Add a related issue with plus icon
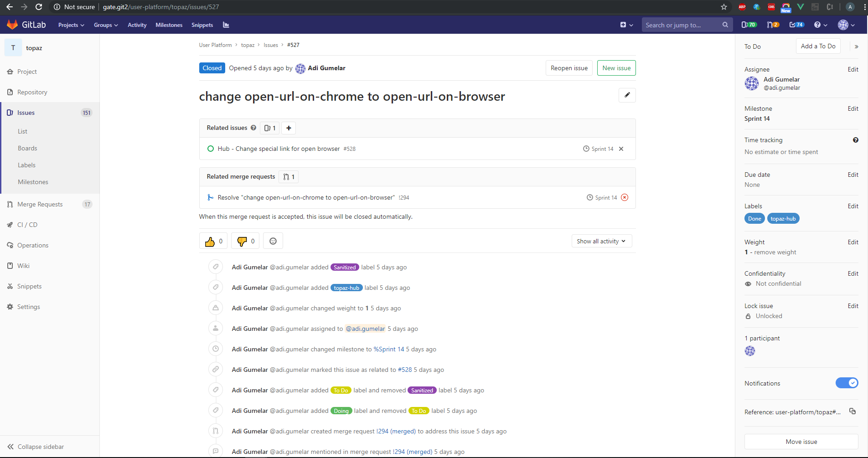868x458 pixels. [289, 128]
